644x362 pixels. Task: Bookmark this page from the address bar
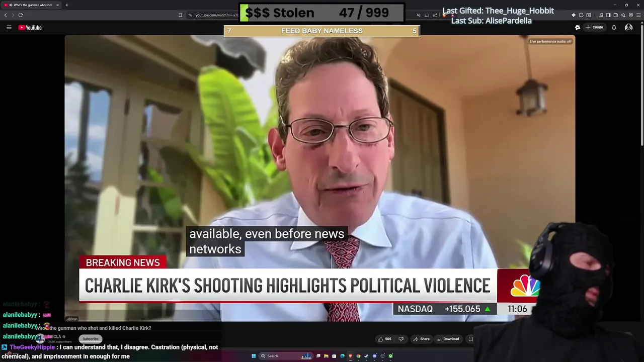point(180,15)
